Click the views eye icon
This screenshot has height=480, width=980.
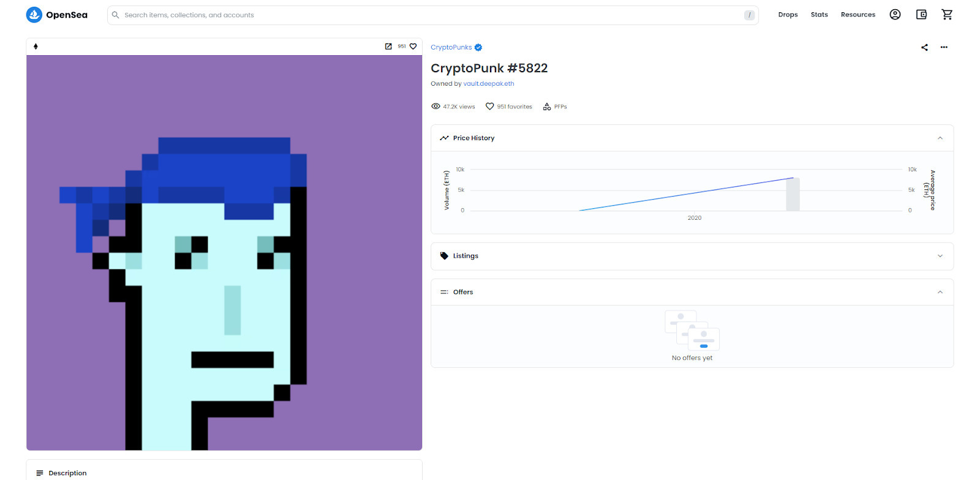[x=435, y=107]
